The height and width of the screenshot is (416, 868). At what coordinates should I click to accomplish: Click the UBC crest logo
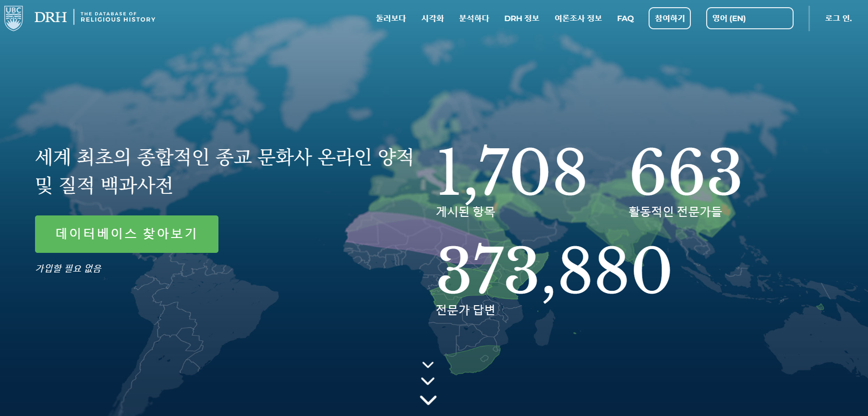click(x=13, y=18)
